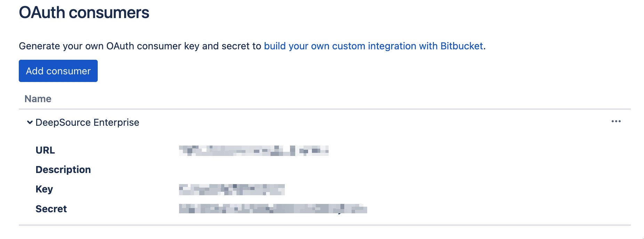This screenshot has width=644, height=239.
Task: Select the DeepSource Enterprise consumer name
Action: (x=87, y=122)
